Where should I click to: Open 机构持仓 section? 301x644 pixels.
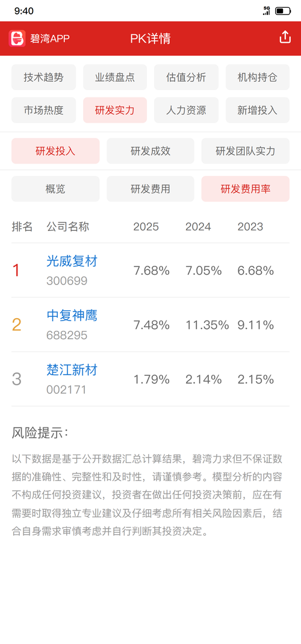pos(258,77)
